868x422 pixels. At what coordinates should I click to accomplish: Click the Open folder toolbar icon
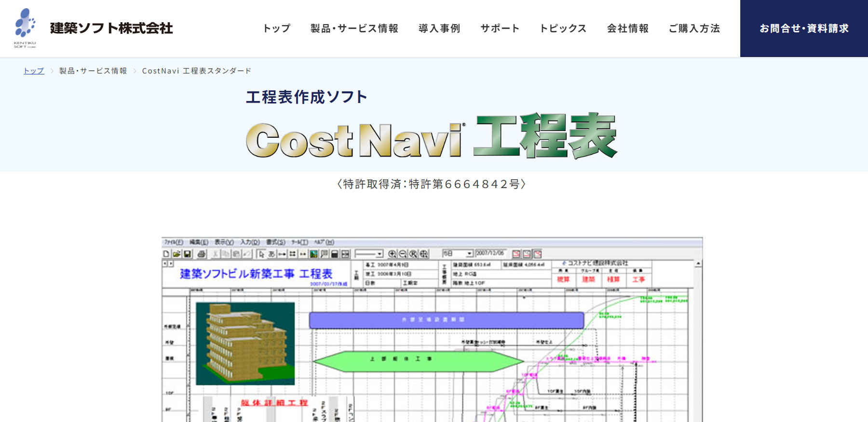(176, 254)
